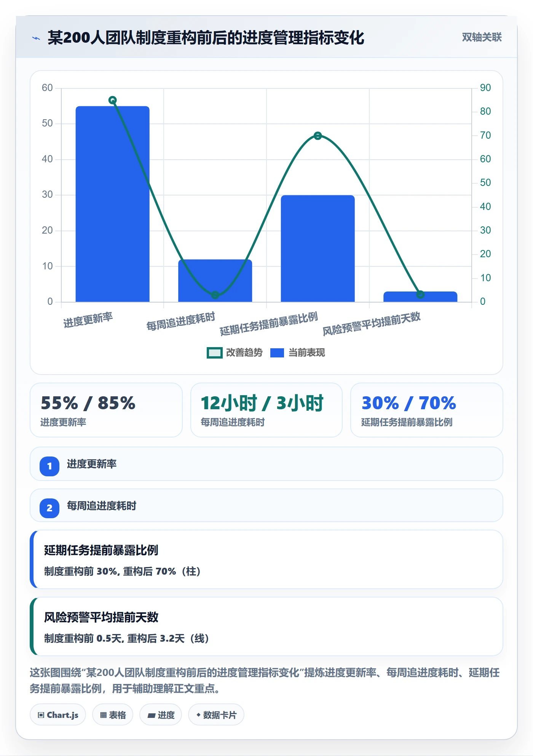Image resolution: width=533 pixels, height=756 pixels.
Task: Toggle the 当前表现 blue legend swatch
Action: pos(277,353)
